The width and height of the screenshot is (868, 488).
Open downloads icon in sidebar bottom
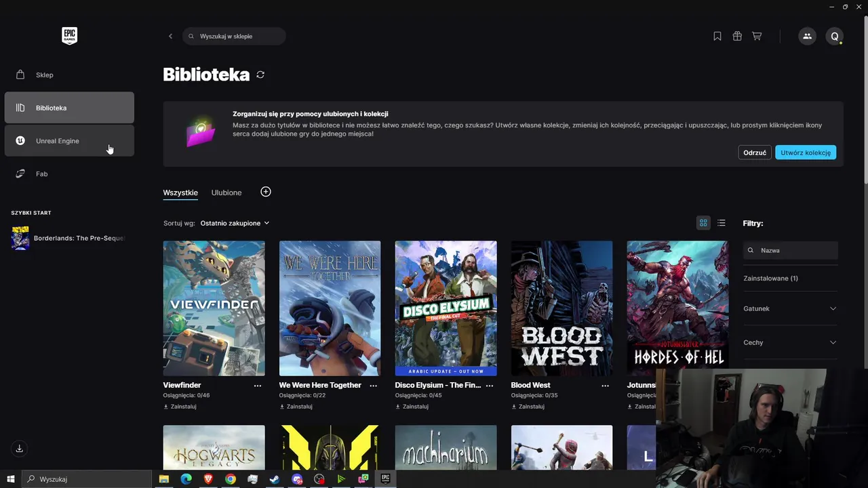pyautogui.click(x=20, y=449)
